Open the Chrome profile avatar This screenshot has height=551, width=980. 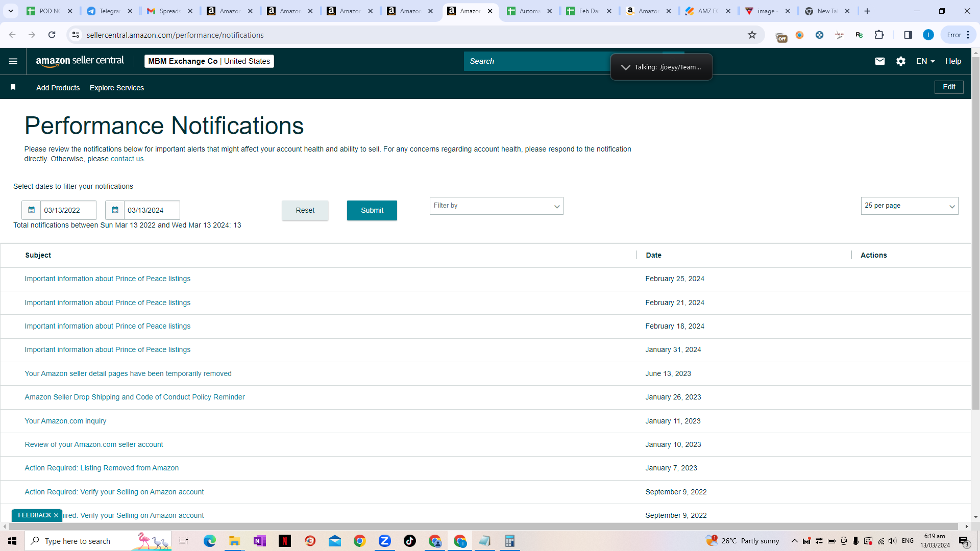928,35
